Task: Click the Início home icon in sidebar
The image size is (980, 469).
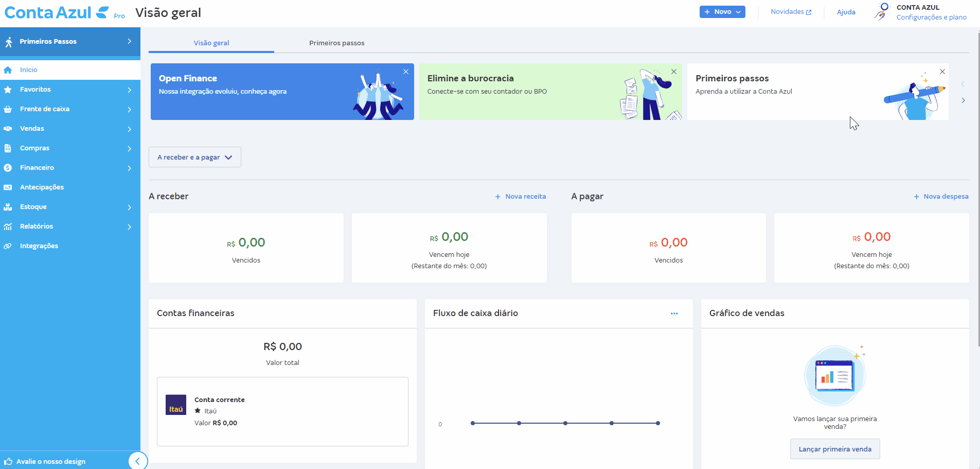Action: 8,70
